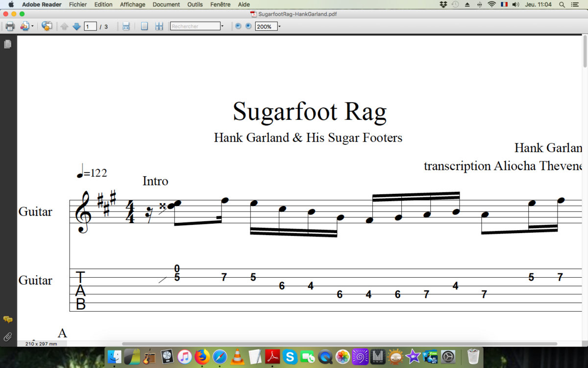Open FaceTime from the Dock
The width and height of the screenshot is (588, 368).
pos(308,356)
